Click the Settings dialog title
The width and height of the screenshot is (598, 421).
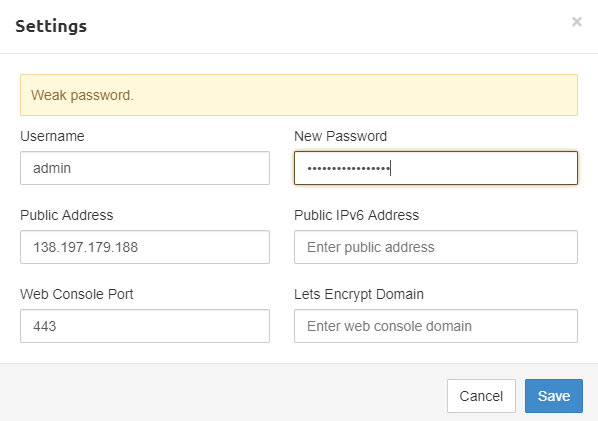pos(51,26)
